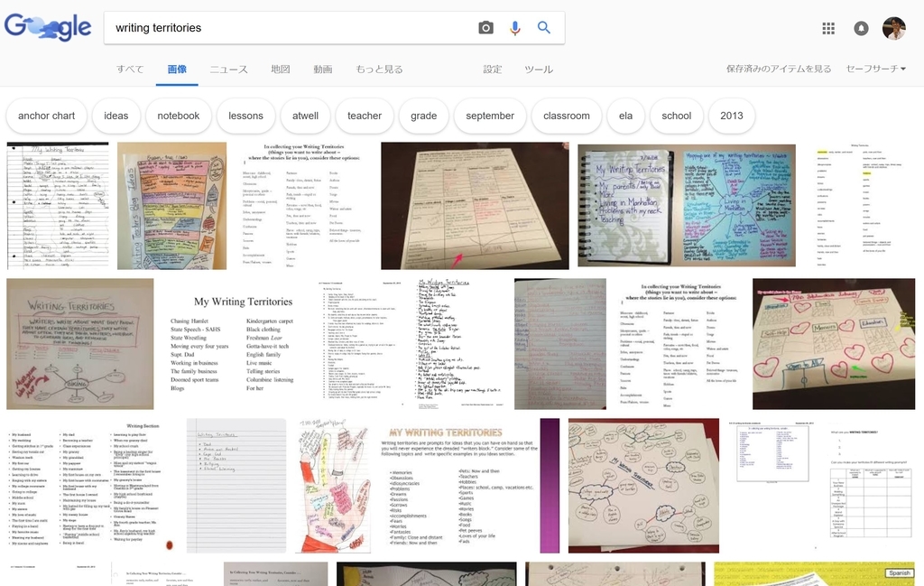The height and width of the screenshot is (586, 924).
Task: Filter by 'atwell' chip
Action: coord(305,116)
